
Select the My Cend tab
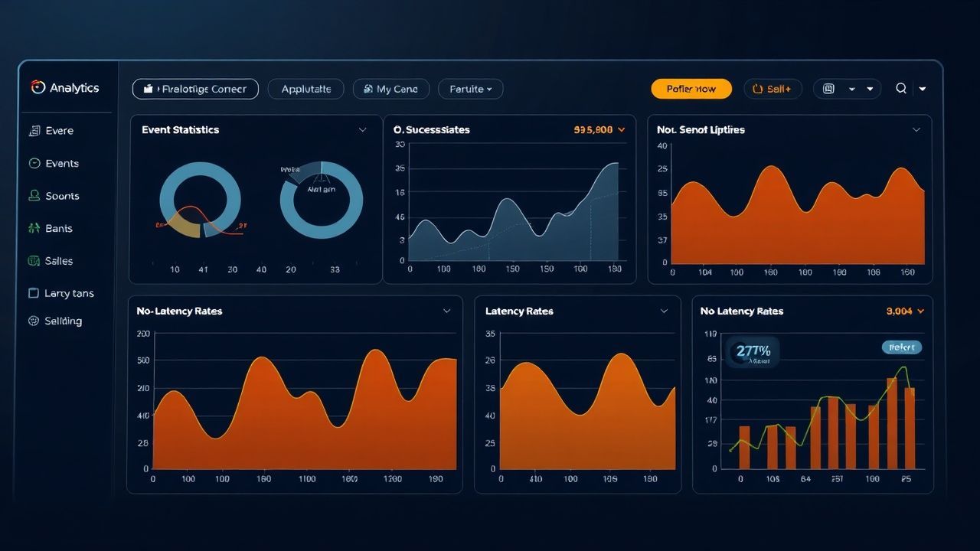(x=390, y=89)
